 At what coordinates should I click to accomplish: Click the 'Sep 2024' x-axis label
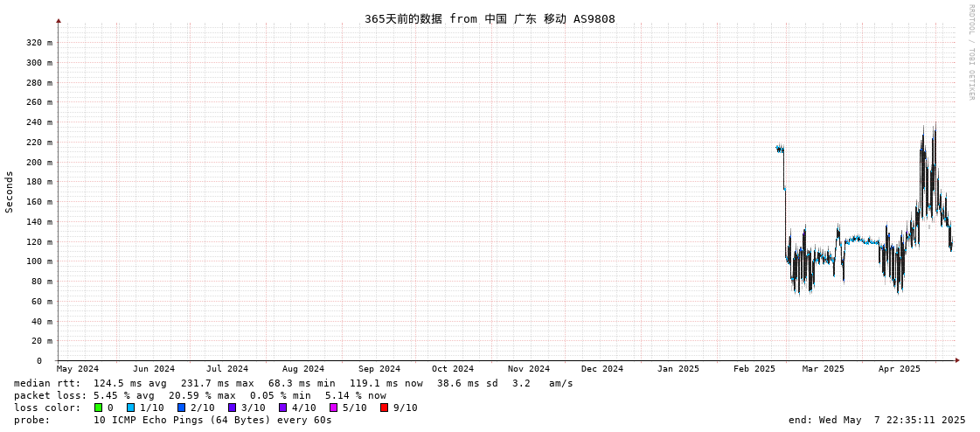click(x=379, y=369)
